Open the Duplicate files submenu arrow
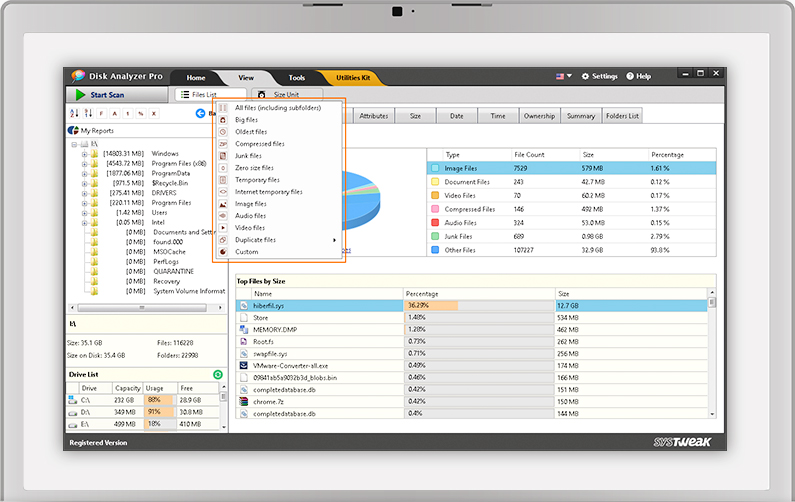This screenshot has height=502, width=795. tap(334, 240)
